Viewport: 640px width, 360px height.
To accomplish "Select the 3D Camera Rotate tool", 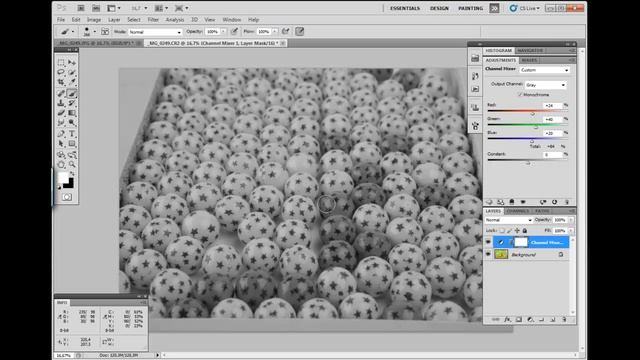I will tap(72, 155).
